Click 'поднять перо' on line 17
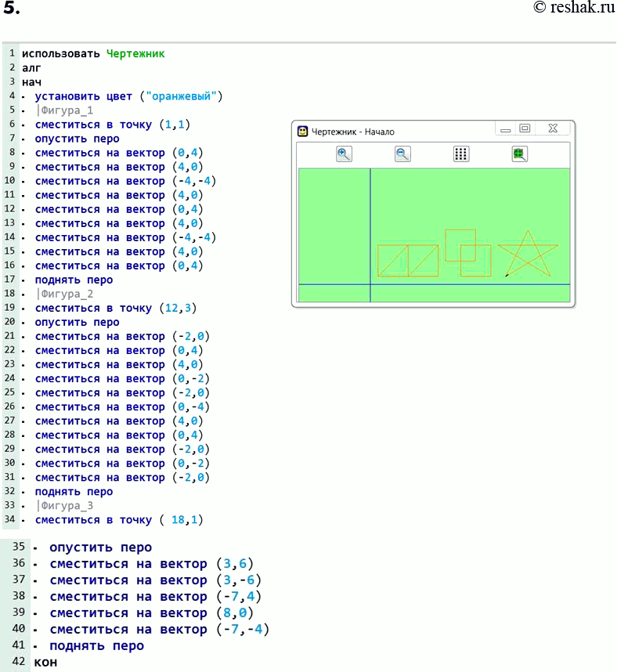The width and height of the screenshot is (617, 672). coord(74,280)
